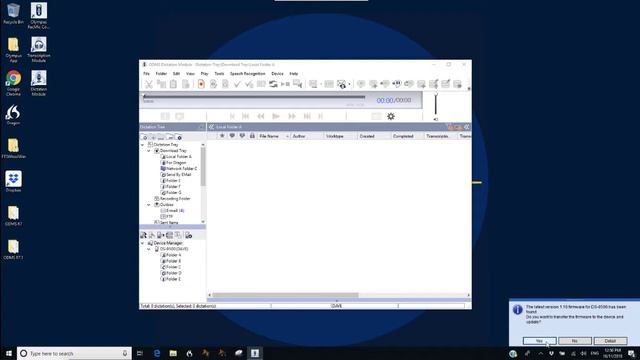Collapse the Dictation Tray tree node
640x360 pixels.
point(142,144)
